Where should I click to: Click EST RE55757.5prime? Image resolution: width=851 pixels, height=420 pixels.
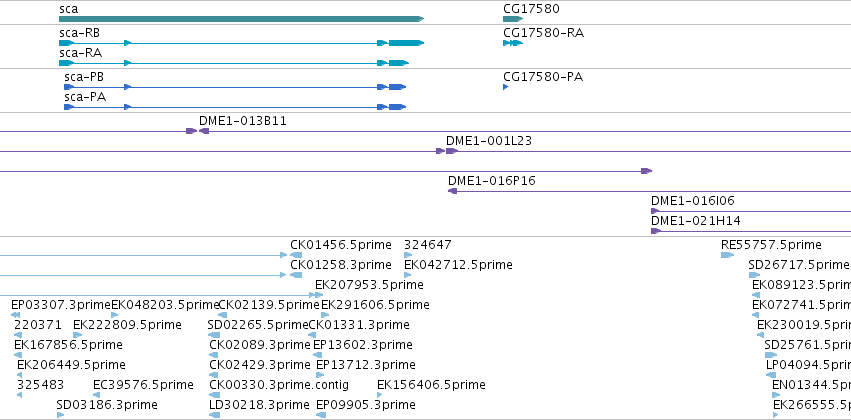click(x=771, y=245)
